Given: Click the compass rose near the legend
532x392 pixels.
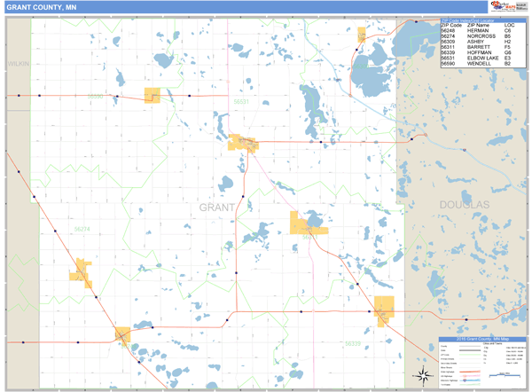Looking at the screenshot, I should coord(422,371).
